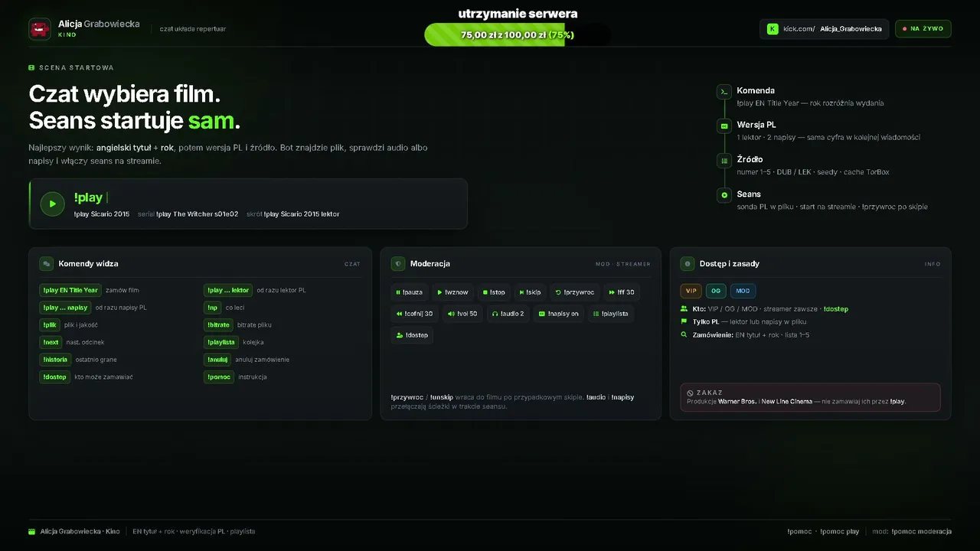Click the !cofnij 30 rewind chip
Screen dimensions: 980x551
(x=414, y=314)
